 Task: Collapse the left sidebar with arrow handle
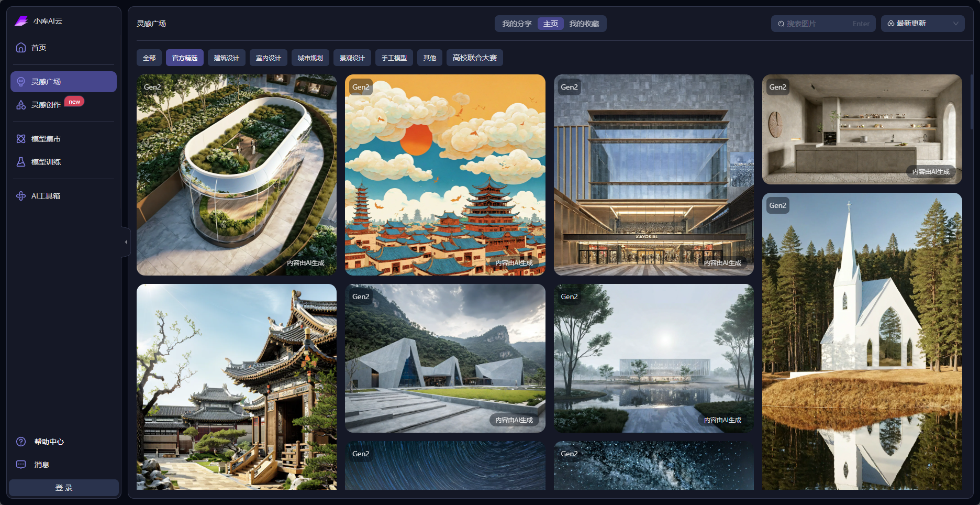point(126,242)
